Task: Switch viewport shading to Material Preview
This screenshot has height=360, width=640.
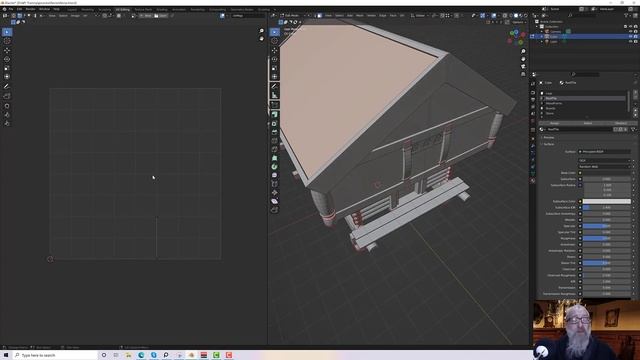Action: [521, 16]
